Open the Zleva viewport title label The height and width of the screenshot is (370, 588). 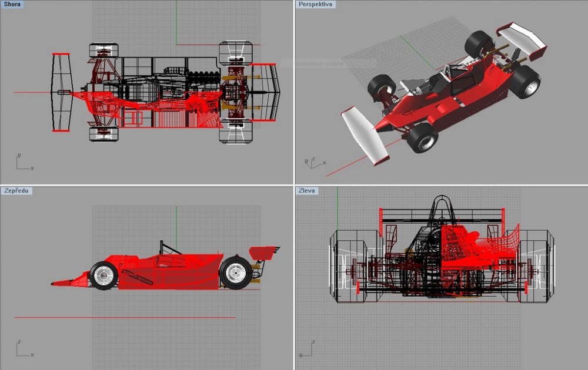point(307,191)
